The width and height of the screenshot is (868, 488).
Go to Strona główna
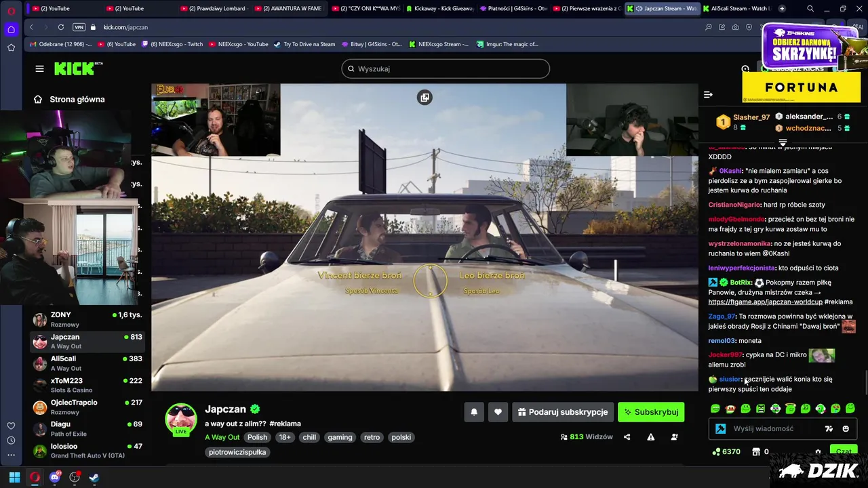tap(69, 99)
